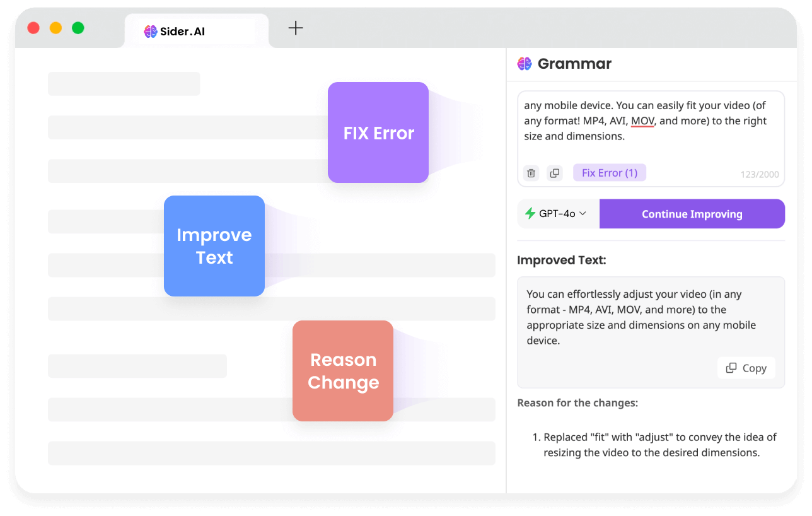Screen dimensions: 812x516
Task: Click the Fix Error (1) button
Action: click(x=610, y=173)
